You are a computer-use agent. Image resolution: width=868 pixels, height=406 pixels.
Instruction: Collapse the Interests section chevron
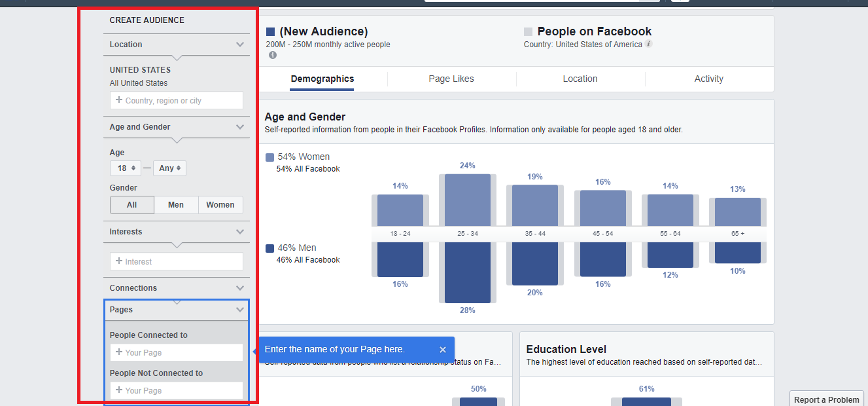click(x=240, y=232)
